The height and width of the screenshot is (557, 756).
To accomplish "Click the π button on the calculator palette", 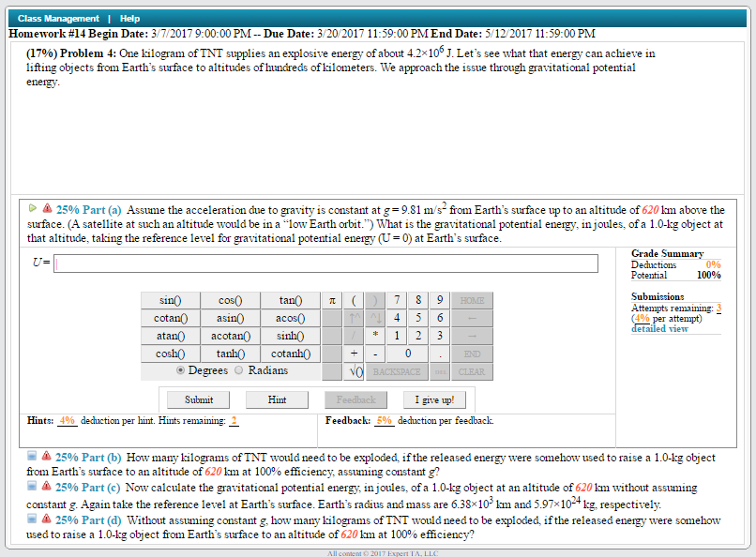I will point(335,300).
